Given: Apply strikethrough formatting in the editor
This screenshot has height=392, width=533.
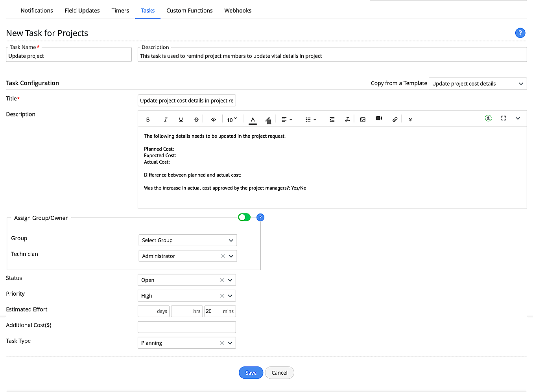Looking at the screenshot, I should [x=196, y=119].
